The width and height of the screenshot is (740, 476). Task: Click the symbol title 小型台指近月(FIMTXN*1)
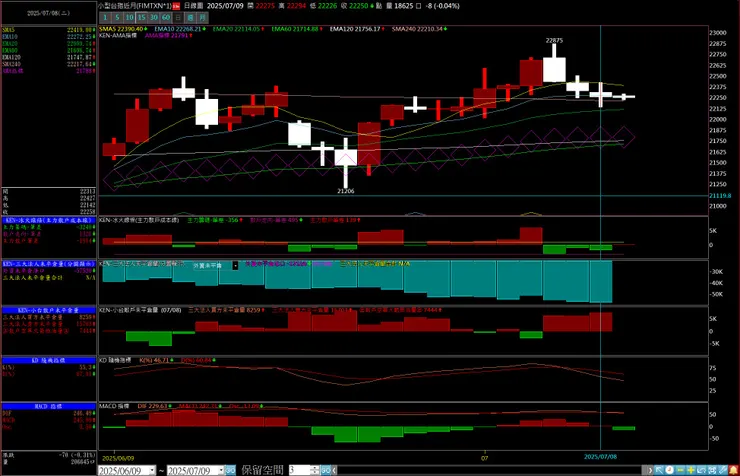135,6
